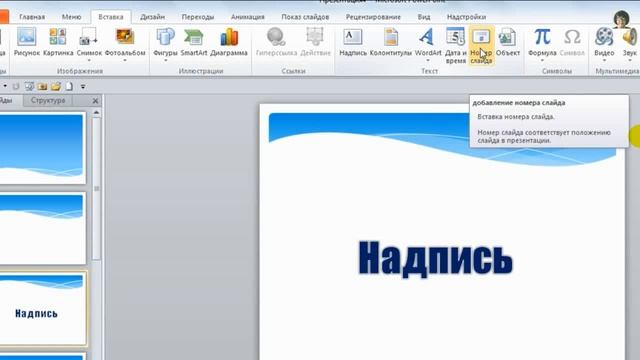Screen dimensions: 640x360
Task: Switch to the Вид tab
Action: click(424, 17)
